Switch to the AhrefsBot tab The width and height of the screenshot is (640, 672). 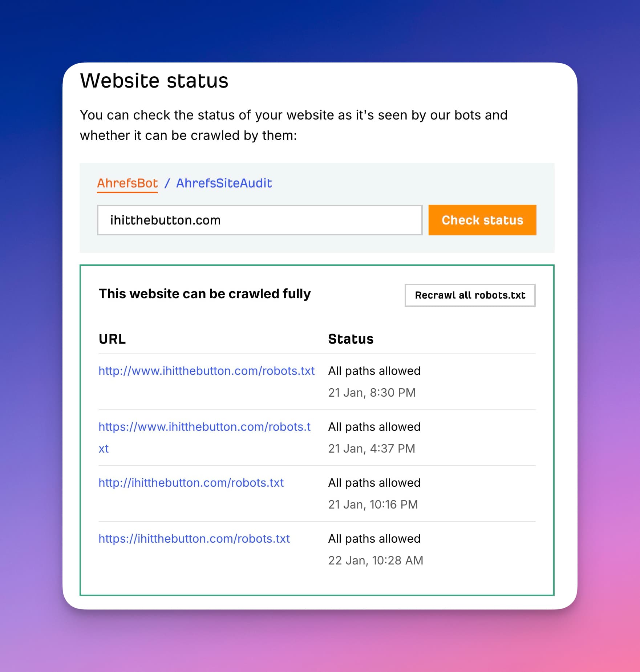[127, 183]
